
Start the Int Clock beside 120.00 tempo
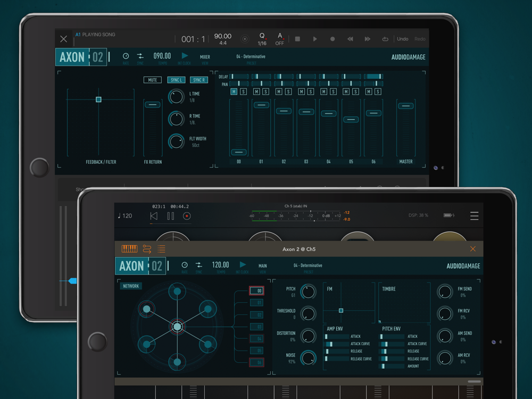click(x=243, y=264)
